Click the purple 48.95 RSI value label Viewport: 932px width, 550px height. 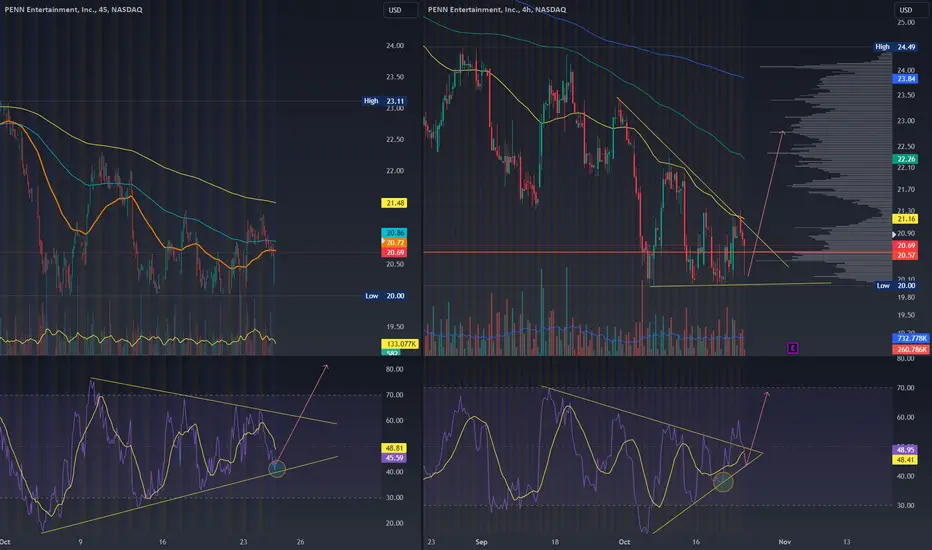click(x=905, y=450)
